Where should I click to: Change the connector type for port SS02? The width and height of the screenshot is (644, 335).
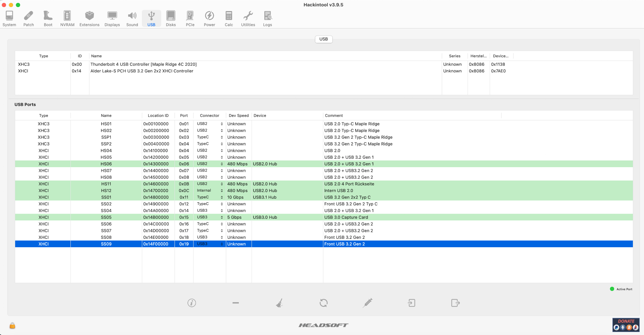pyautogui.click(x=210, y=204)
